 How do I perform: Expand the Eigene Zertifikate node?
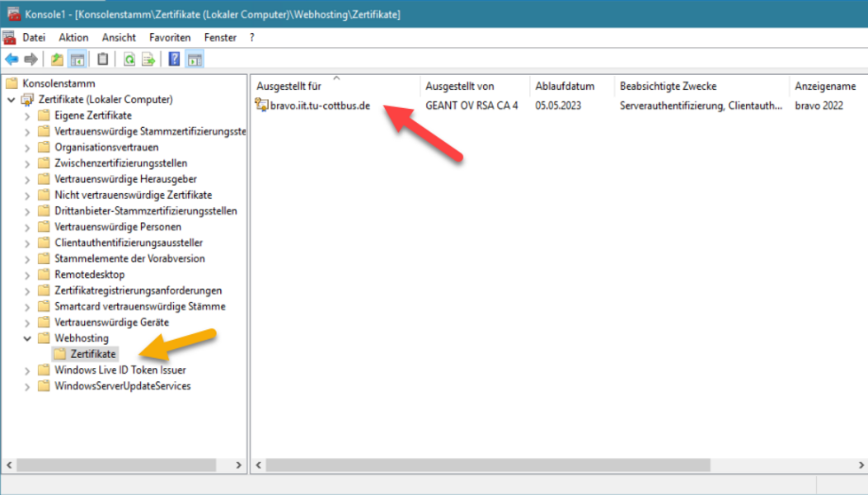click(27, 115)
